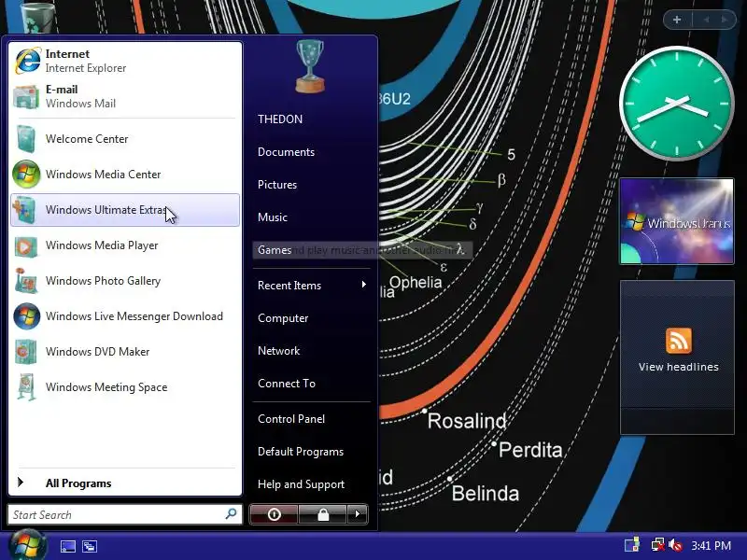Screen dimensions: 747x560
Task: Click the magnifier search icon
Action: (231, 514)
